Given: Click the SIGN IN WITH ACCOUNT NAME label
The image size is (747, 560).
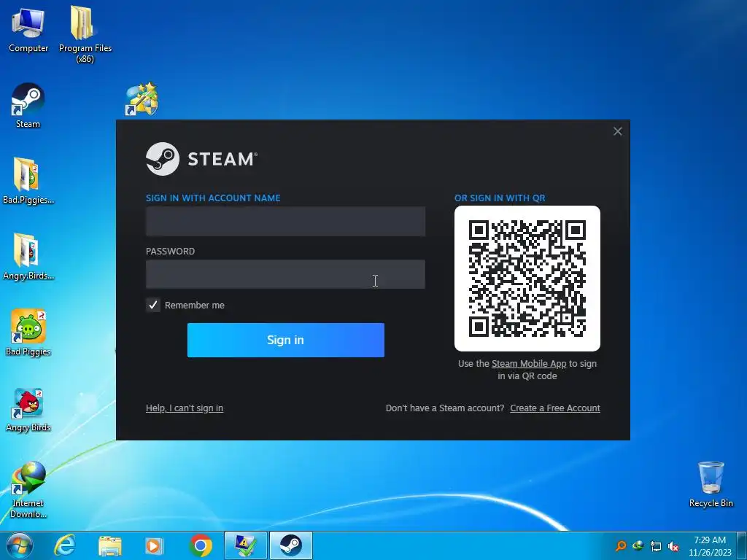Looking at the screenshot, I should [213, 198].
